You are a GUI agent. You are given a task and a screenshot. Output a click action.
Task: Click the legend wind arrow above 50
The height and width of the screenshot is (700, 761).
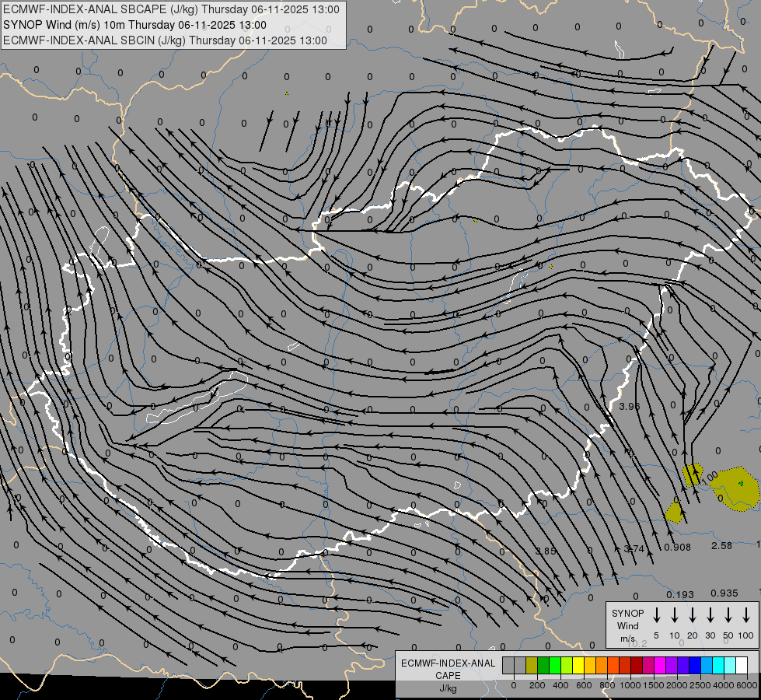click(728, 615)
